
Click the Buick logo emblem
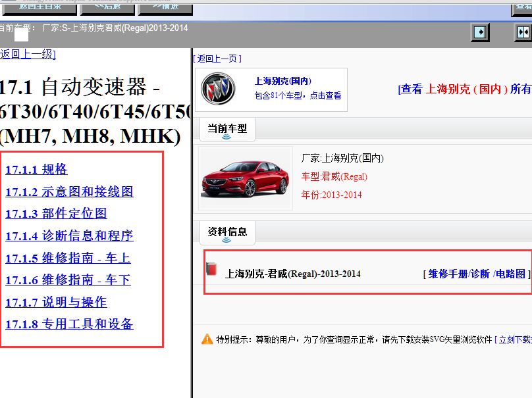(218, 89)
